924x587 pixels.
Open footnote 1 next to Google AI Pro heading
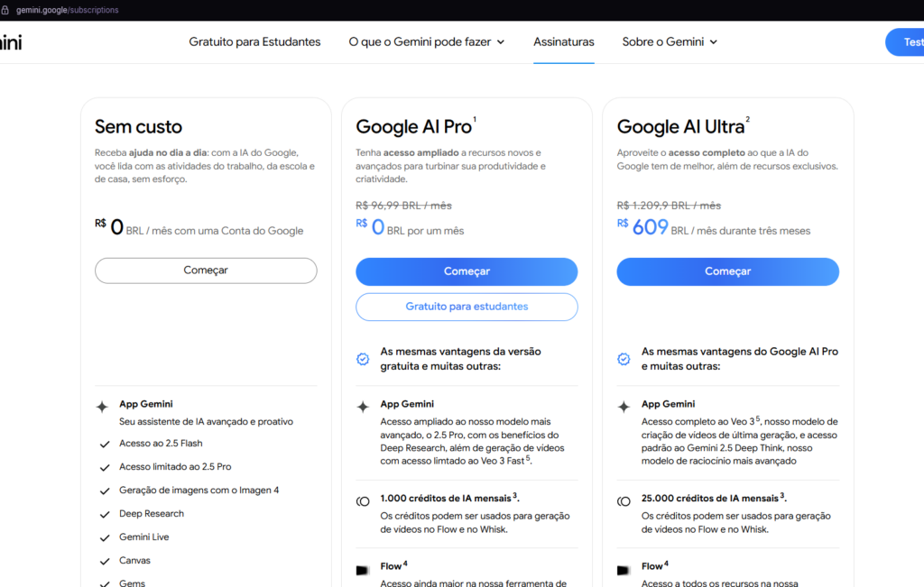(x=476, y=118)
